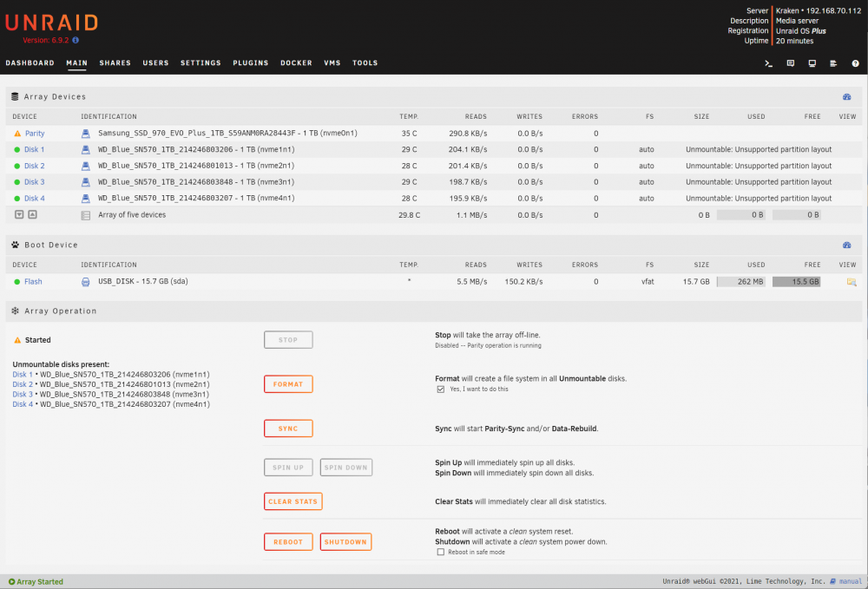Open the Disk 1 link in Array Devices

point(35,149)
